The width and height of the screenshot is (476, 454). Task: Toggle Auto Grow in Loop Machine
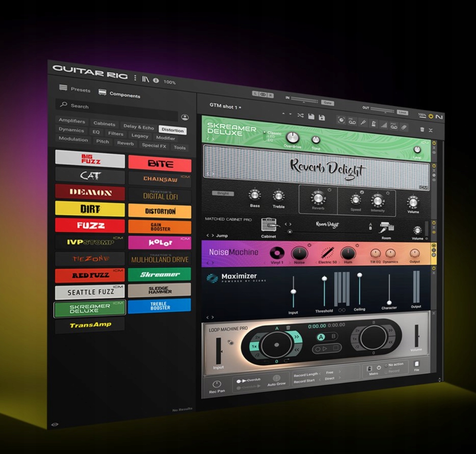[276, 378]
